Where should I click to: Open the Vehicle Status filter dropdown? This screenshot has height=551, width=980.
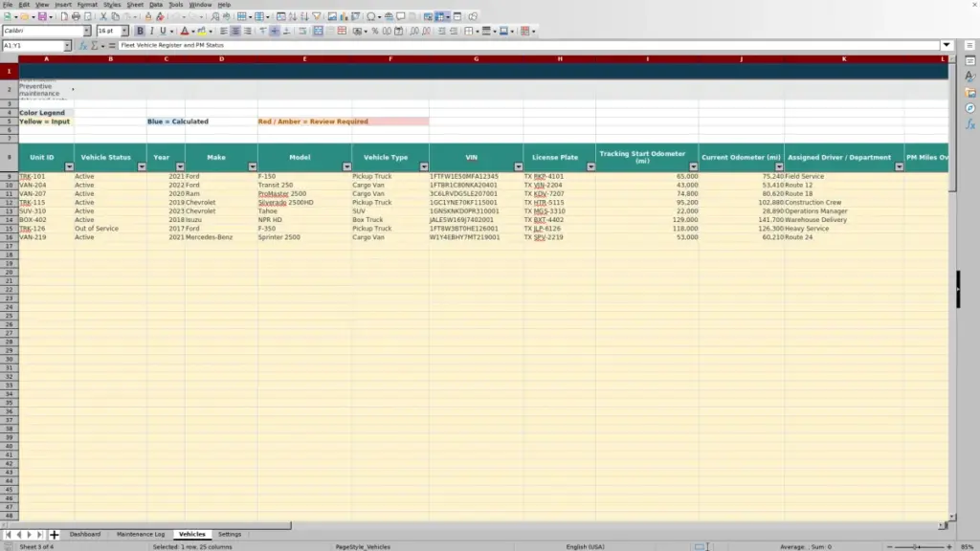[x=142, y=166]
